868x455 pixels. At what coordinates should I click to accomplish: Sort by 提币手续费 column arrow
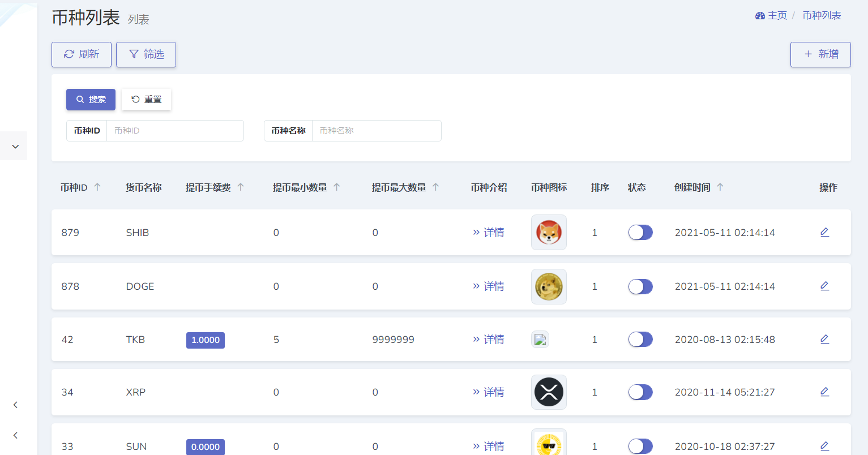[x=241, y=187]
